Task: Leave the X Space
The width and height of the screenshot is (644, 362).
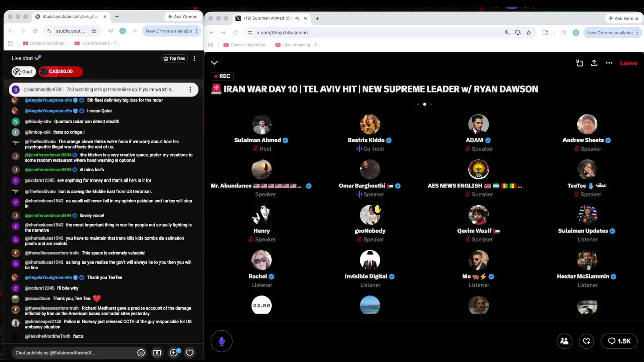Action: (x=628, y=63)
